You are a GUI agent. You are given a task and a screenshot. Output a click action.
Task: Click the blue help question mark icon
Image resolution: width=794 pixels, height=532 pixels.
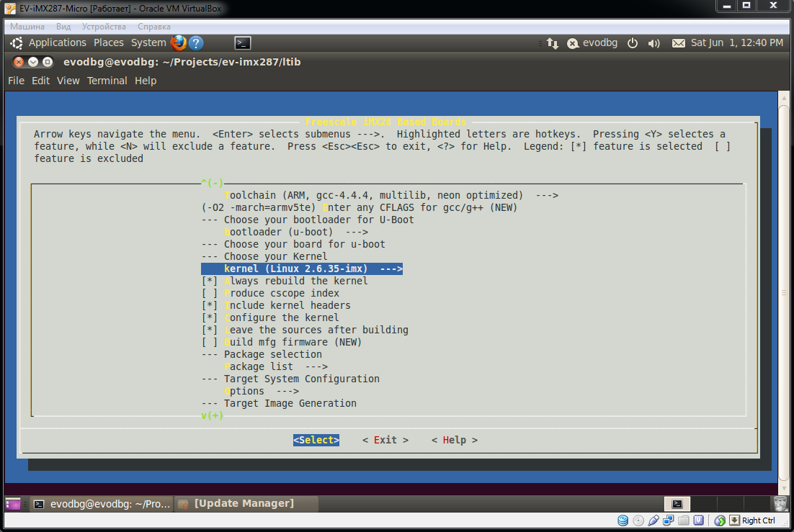tap(196, 42)
